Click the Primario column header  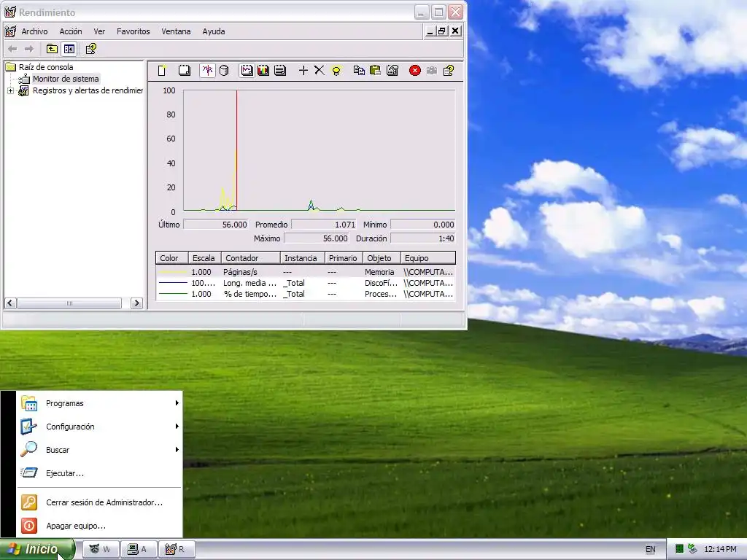(344, 258)
